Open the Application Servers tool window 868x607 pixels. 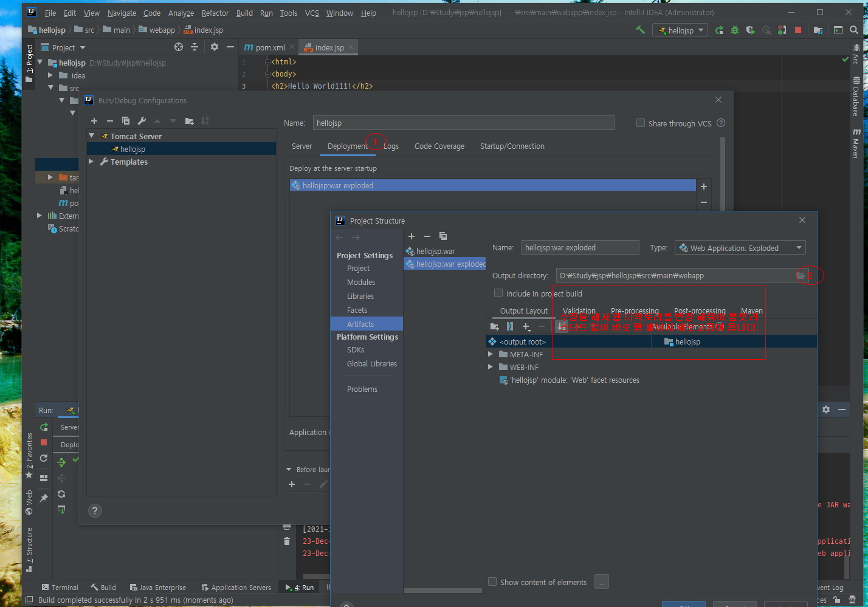click(x=236, y=588)
